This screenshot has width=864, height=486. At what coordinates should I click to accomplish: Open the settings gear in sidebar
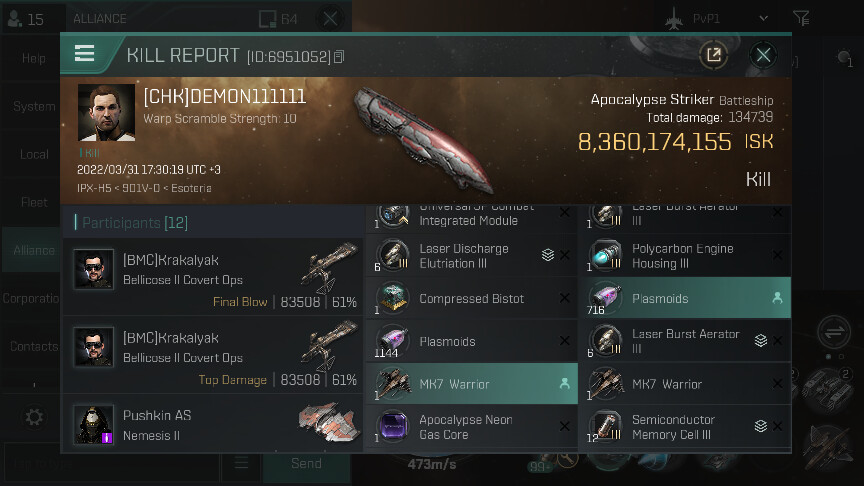[x=34, y=417]
